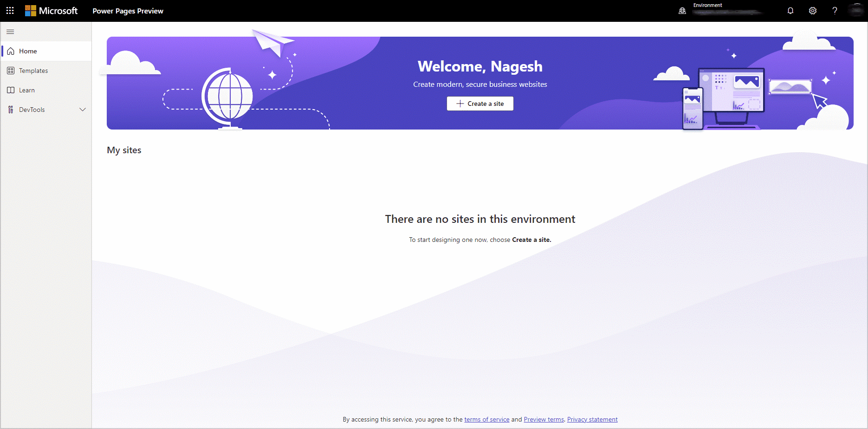Open the Privacy statement link
This screenshot has width=868, height=429.
(x=592, y=419)
